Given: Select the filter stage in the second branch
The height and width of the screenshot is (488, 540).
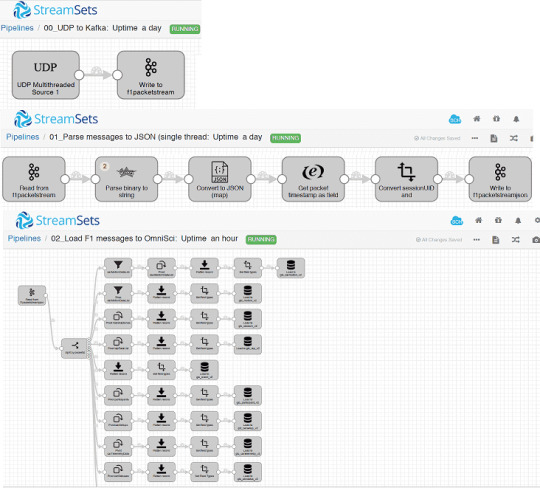Looking at the screenshot, I should [118, 293].
